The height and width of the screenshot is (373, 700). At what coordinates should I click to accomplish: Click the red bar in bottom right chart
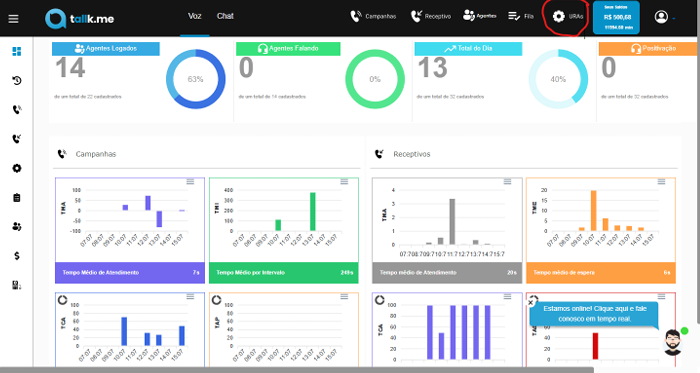(595, 346)
